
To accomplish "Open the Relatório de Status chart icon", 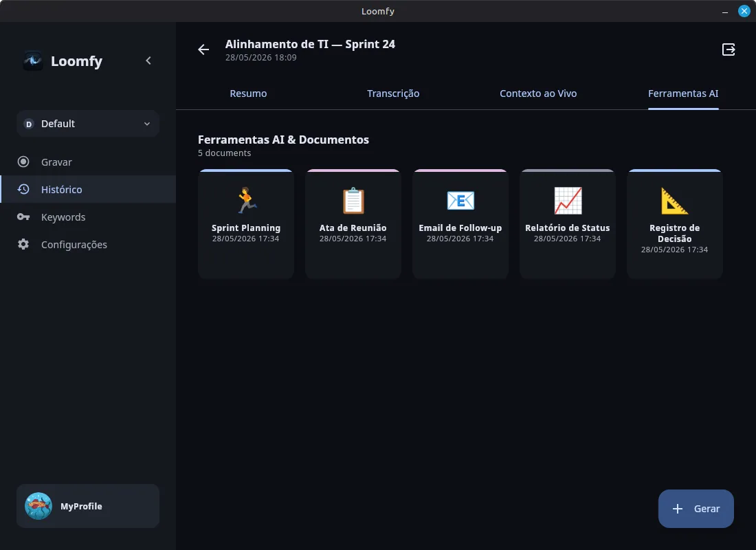I will tap(568, 200).
